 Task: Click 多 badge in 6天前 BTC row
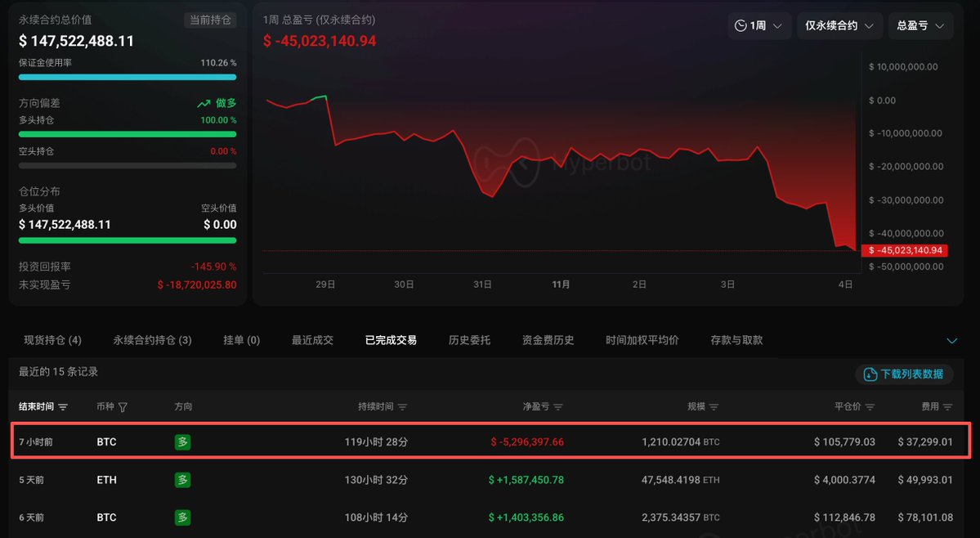pyautogui.click(x=182, y=518)
